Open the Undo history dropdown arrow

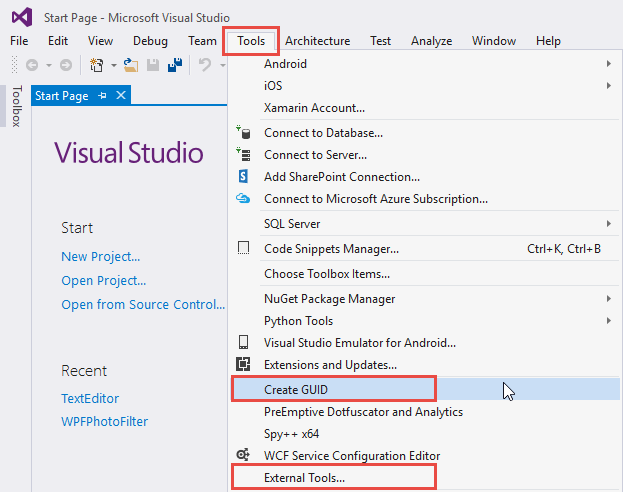223,65
